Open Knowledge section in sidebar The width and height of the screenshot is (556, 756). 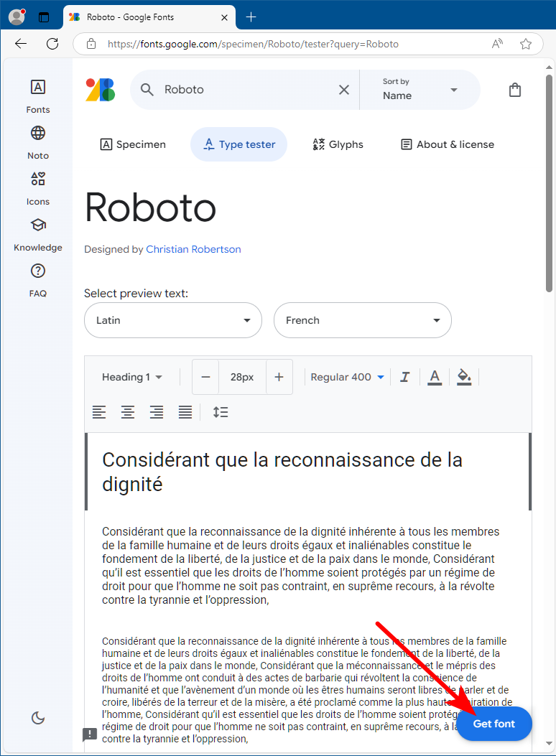click(38, 233)
